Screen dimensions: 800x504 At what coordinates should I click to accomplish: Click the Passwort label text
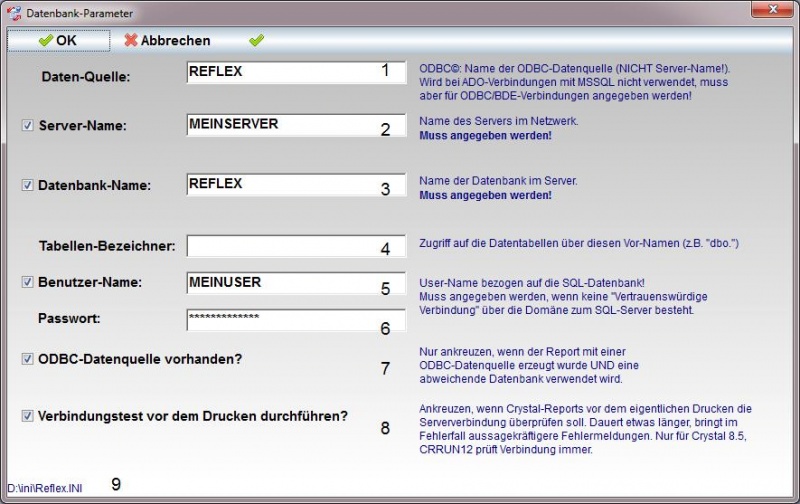coord(71,317)
